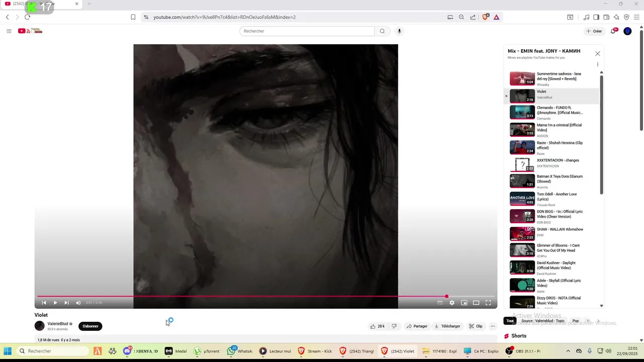Skip to the next video

click(x=66, y=303)
